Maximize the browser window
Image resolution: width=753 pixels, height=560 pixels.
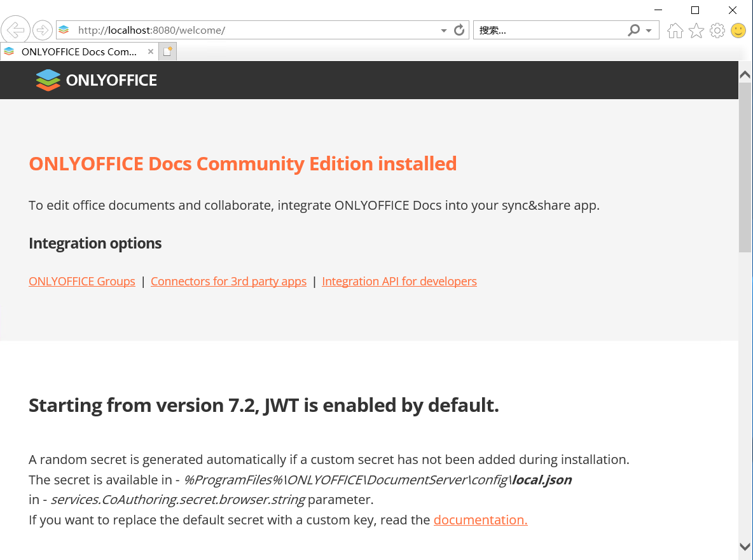click(x=695, y=10)
